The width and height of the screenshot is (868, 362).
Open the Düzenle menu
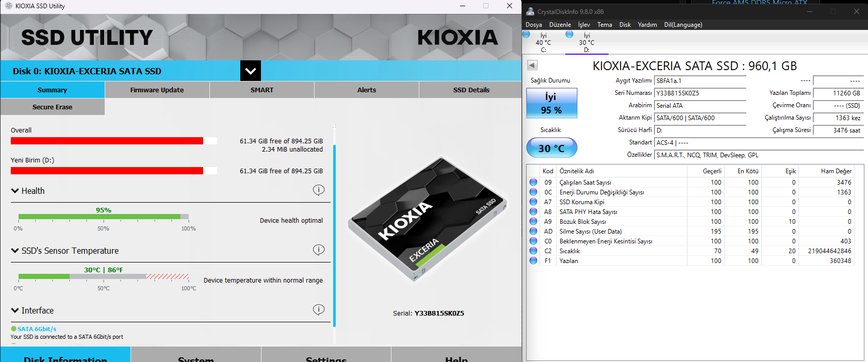click(x=560, y=25)
